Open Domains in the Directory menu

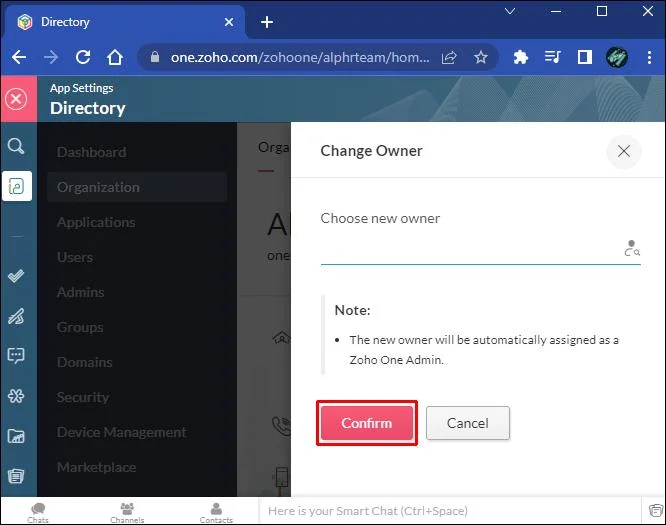click(x=85, y=362)
